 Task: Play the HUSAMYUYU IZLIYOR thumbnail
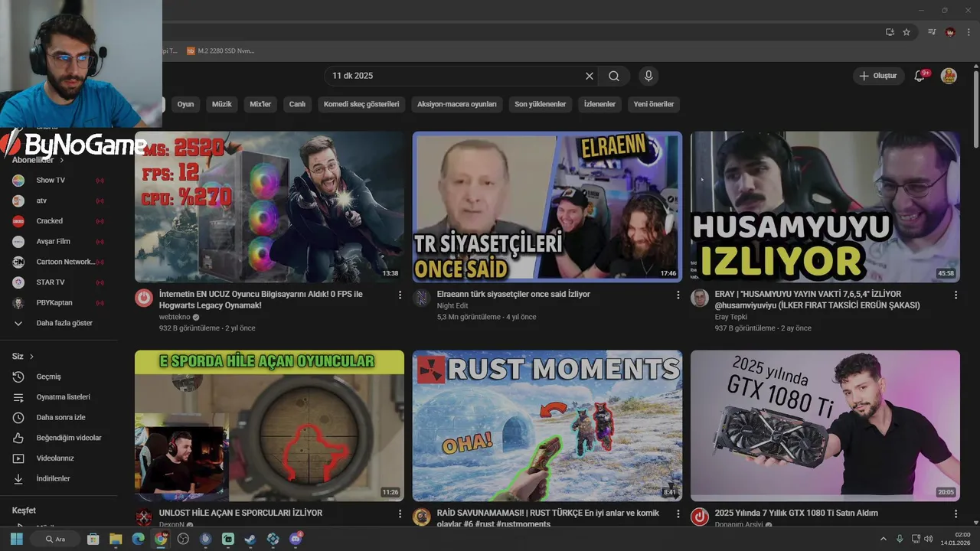tap(825, 207)
